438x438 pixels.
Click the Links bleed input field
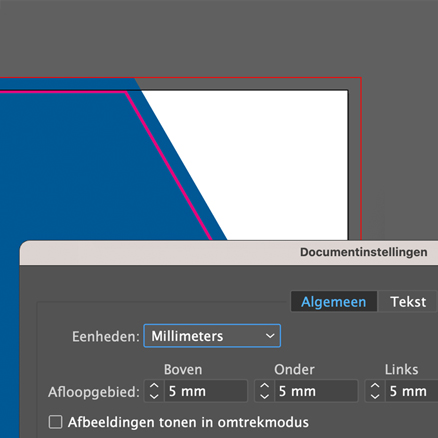[412, 391]
